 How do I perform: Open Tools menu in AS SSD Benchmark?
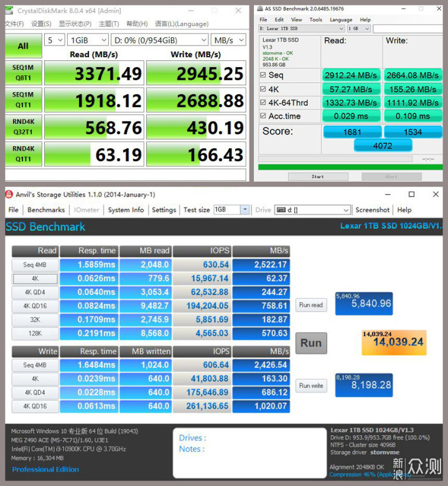(315, 19)
